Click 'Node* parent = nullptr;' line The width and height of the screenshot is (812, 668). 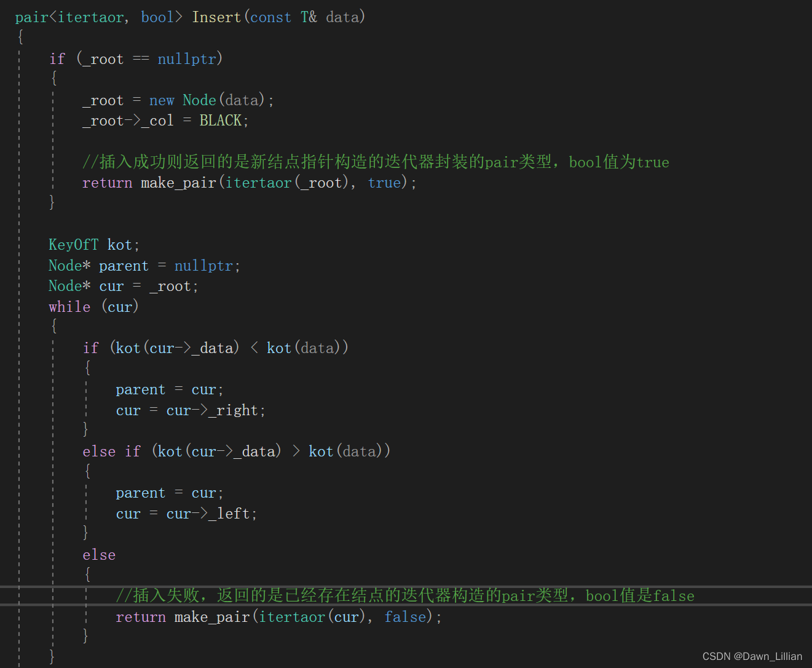pyautogui.click(x=144, y=266)
